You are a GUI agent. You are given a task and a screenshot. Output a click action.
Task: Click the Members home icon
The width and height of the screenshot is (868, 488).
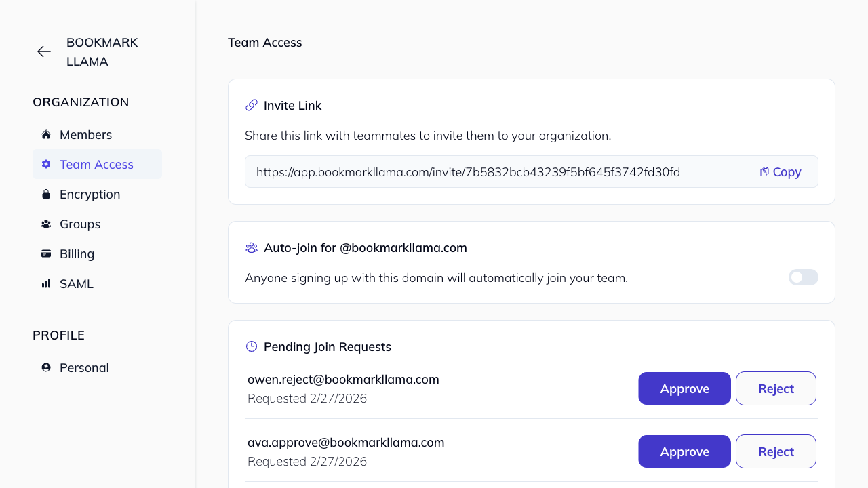tap(46, 134)
